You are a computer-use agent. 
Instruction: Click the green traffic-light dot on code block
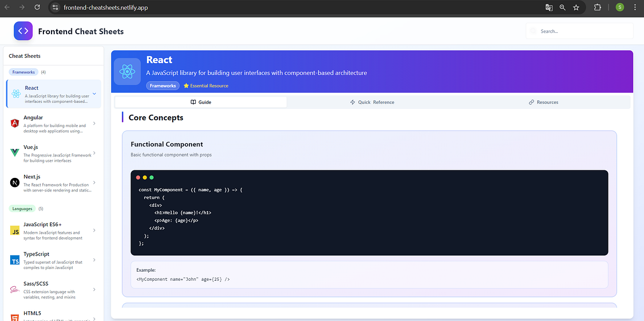click(151, 176)
